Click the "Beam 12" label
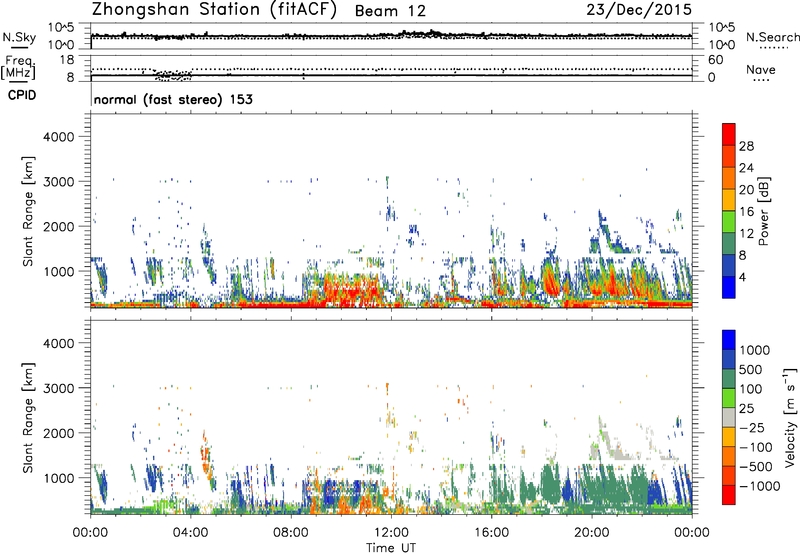 coord(390,11)
